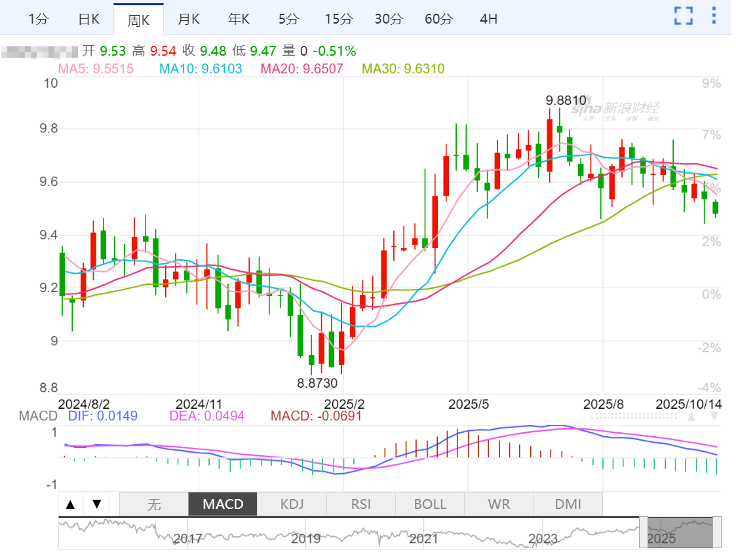
Task: Click the black down arrow button
Action: click(x=97, y=504)
